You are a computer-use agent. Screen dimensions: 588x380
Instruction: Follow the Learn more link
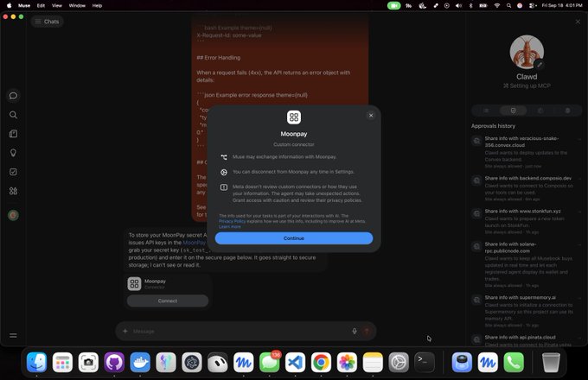click(x=230, y=226)
